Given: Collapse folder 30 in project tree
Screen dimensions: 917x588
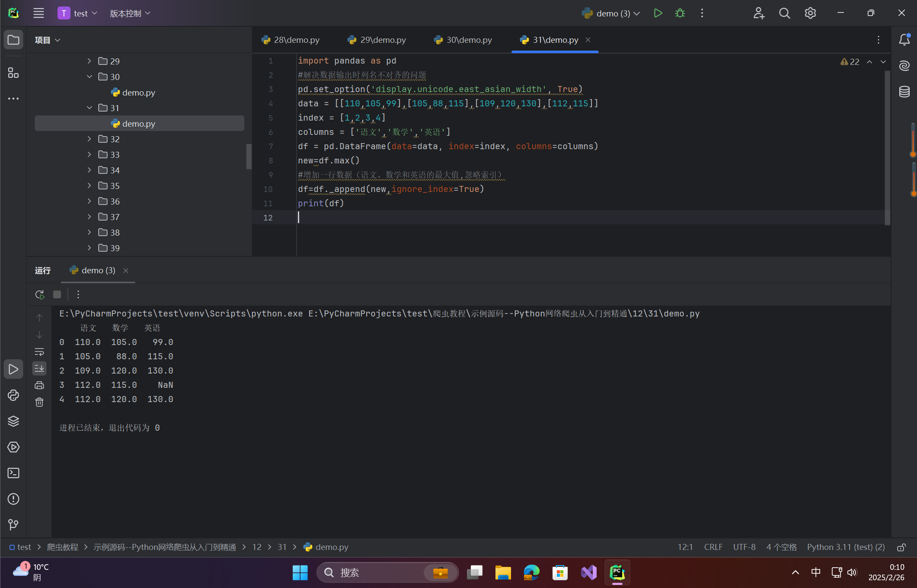Looking at the screenshot, I should [89, 77].
